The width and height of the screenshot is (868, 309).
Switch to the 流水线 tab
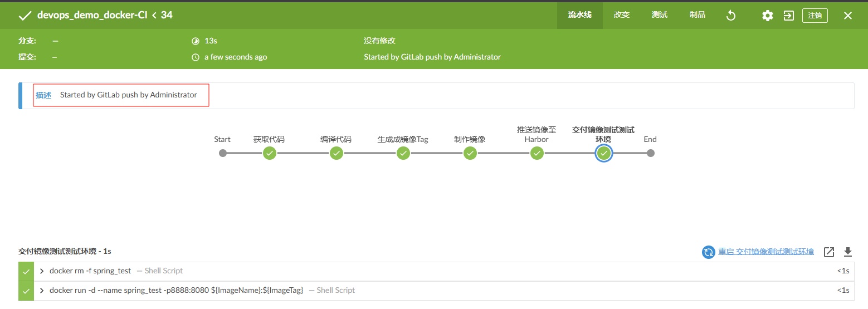point(579,15)
